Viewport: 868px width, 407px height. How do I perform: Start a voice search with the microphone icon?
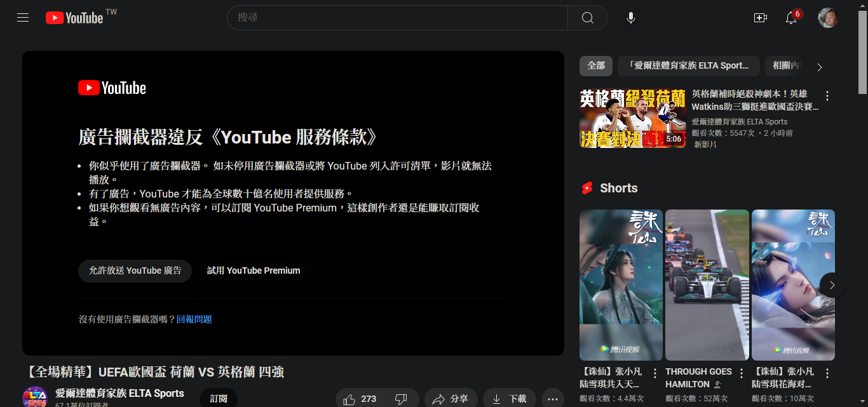point(630,17)
